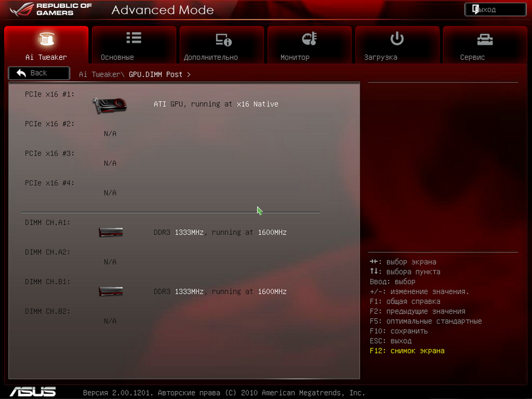Click the ATI graphics card image
Image resolution: width=532 pixels, height=399 pixels.
coord(110,104)
